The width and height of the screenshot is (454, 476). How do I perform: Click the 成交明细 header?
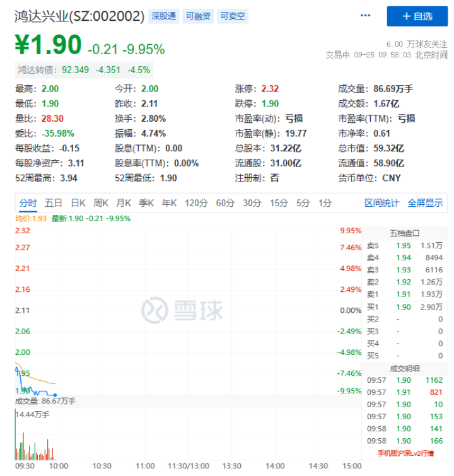tap(404, 369)
